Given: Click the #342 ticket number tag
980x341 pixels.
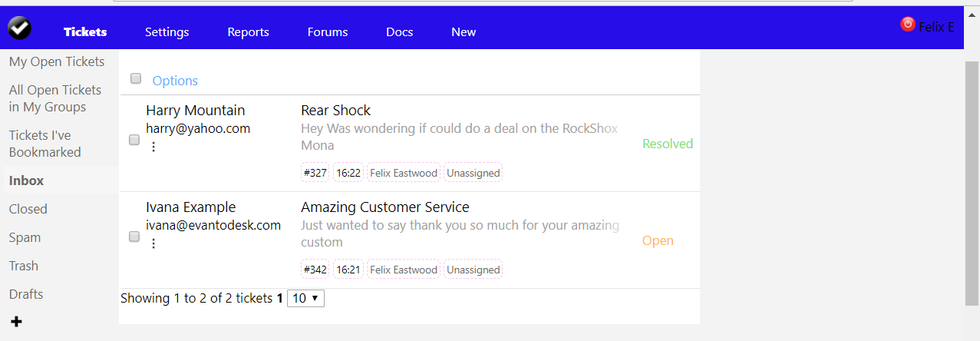Looking at the screenshot, I should click(x=315, y=270).
